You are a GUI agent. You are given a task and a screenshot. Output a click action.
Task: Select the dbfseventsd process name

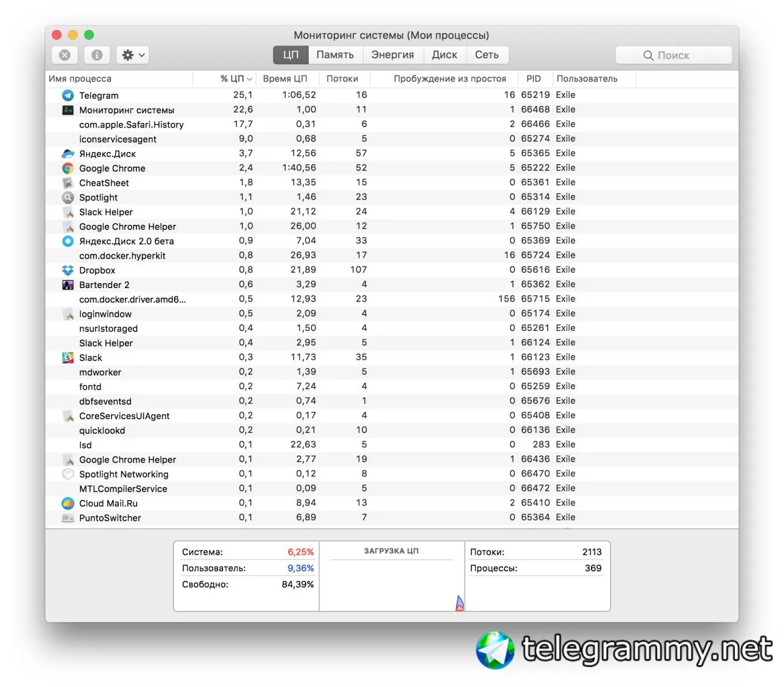(105, 401)
